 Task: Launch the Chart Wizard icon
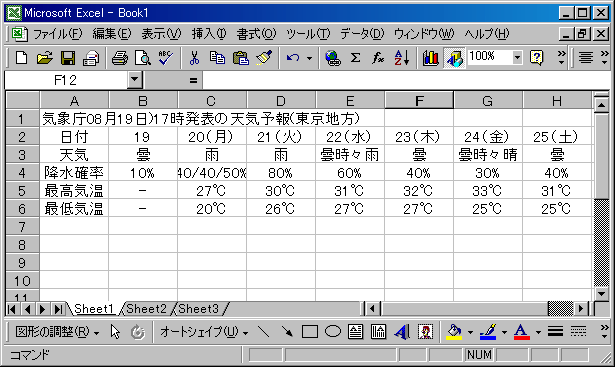(430, 58)
